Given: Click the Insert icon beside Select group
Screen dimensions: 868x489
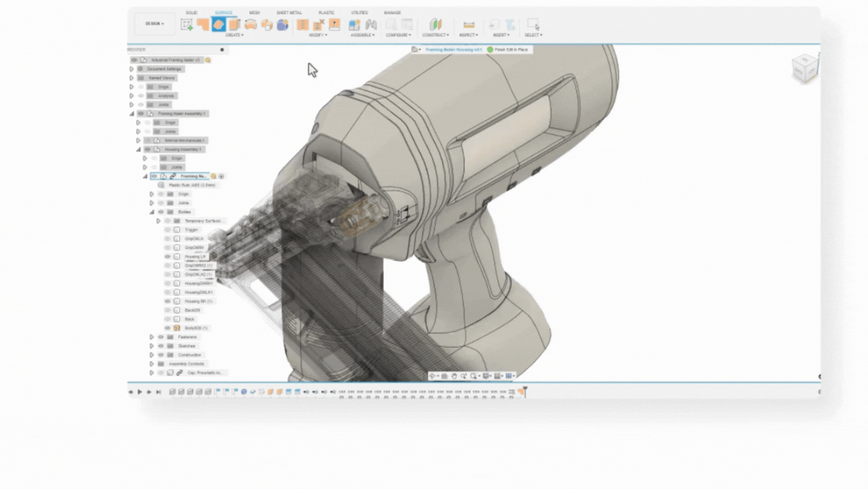Looking at the screenshot, I should [510, 25].
